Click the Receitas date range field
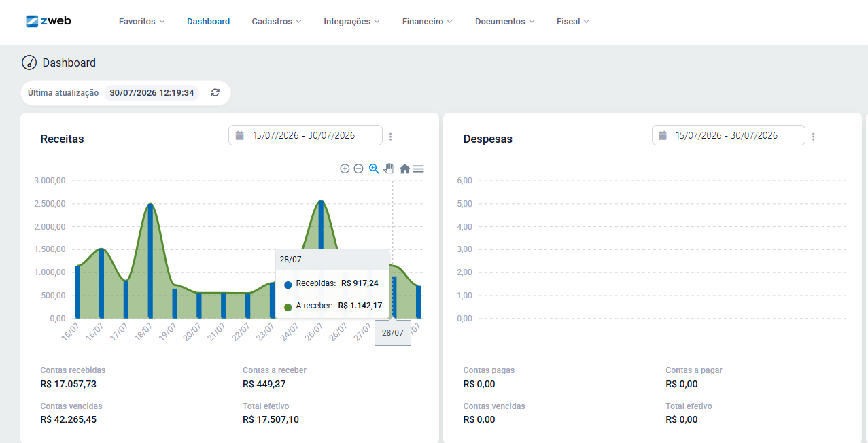 (x=305, y=135)
